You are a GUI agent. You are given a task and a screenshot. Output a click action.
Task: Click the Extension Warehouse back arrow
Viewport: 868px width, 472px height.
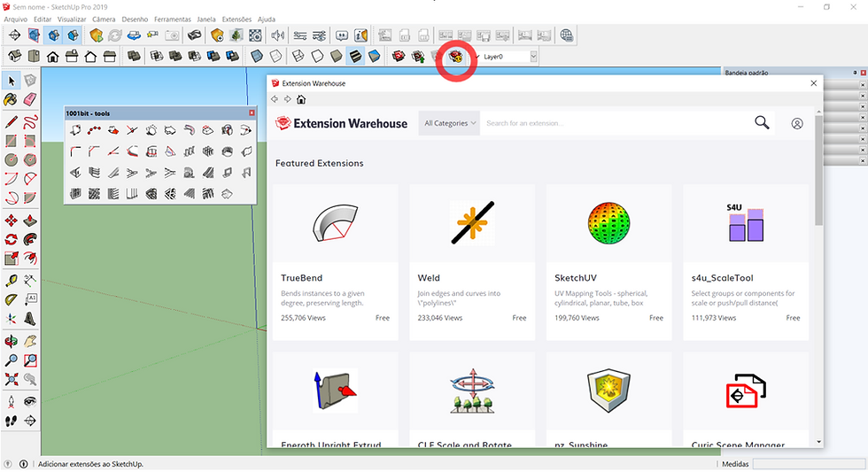275,99
